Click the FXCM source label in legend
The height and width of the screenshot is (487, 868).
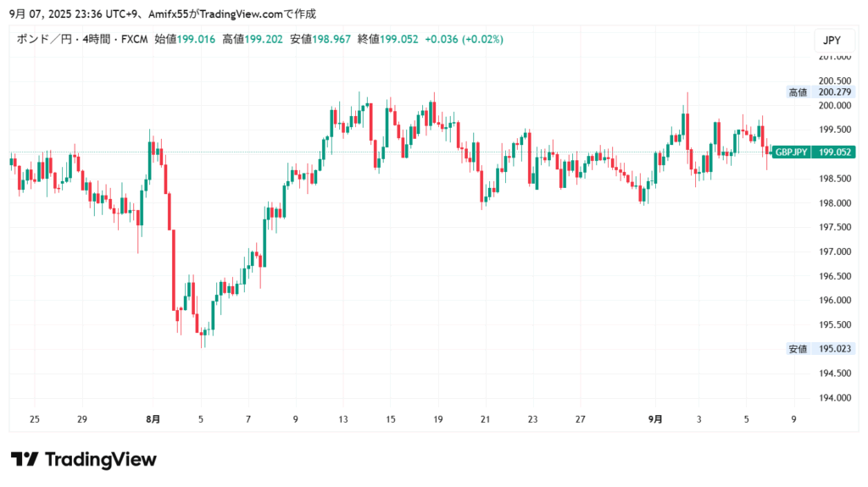pos(134,39)
